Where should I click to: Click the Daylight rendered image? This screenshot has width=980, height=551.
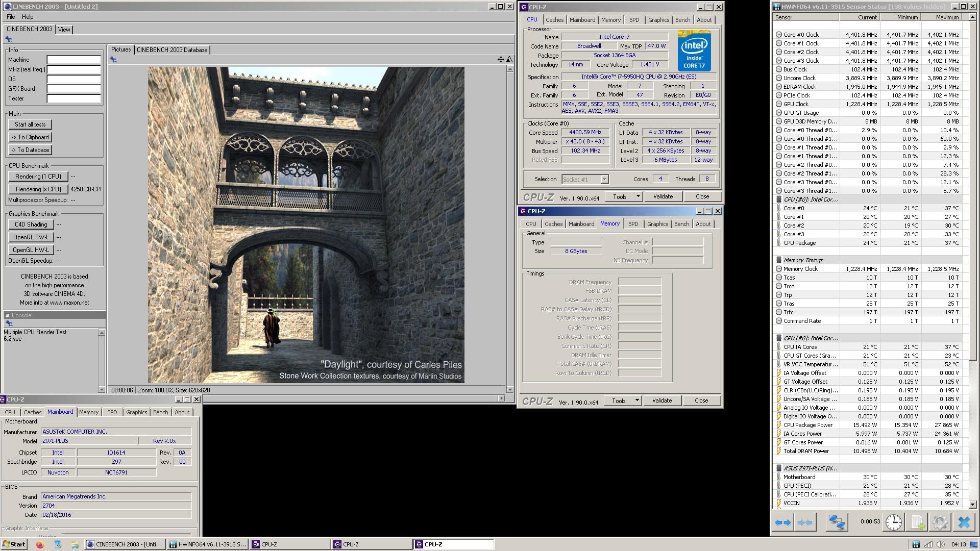[306, 225]
